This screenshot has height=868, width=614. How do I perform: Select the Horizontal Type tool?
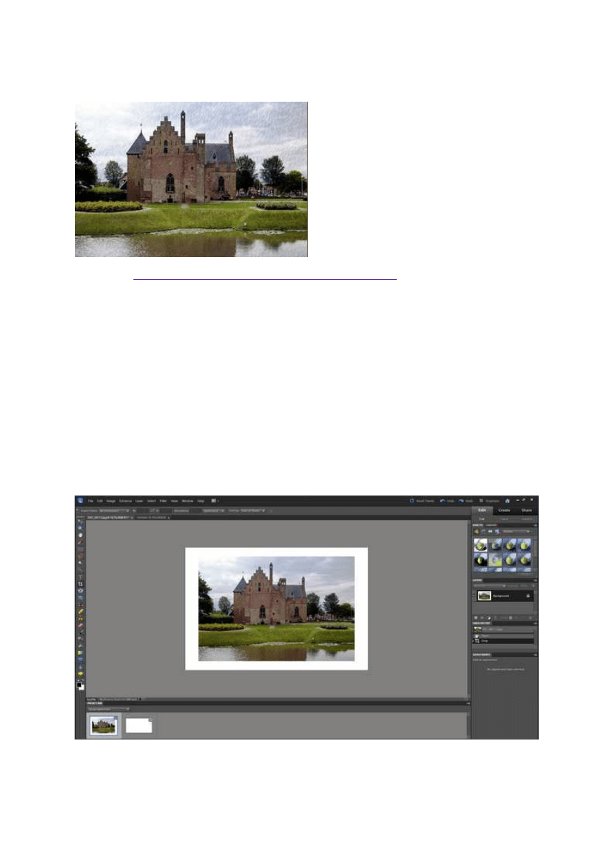(80, 576)
